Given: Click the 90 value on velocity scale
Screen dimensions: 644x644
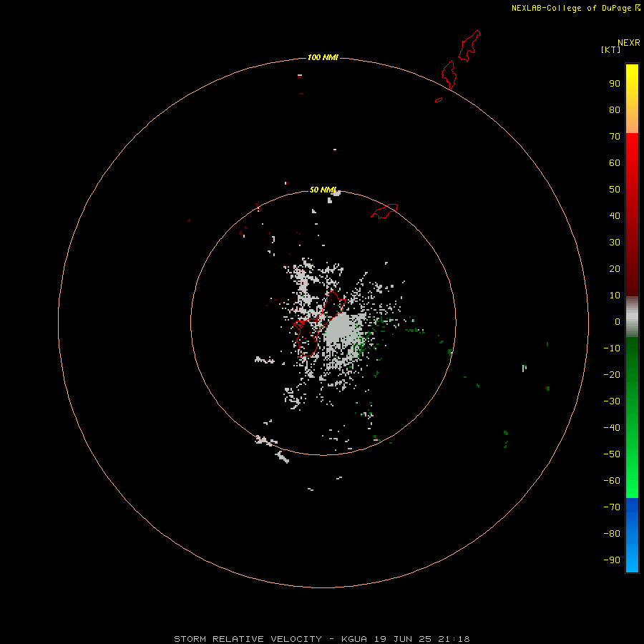Looking at the screenshot, I should click(615, 84).
